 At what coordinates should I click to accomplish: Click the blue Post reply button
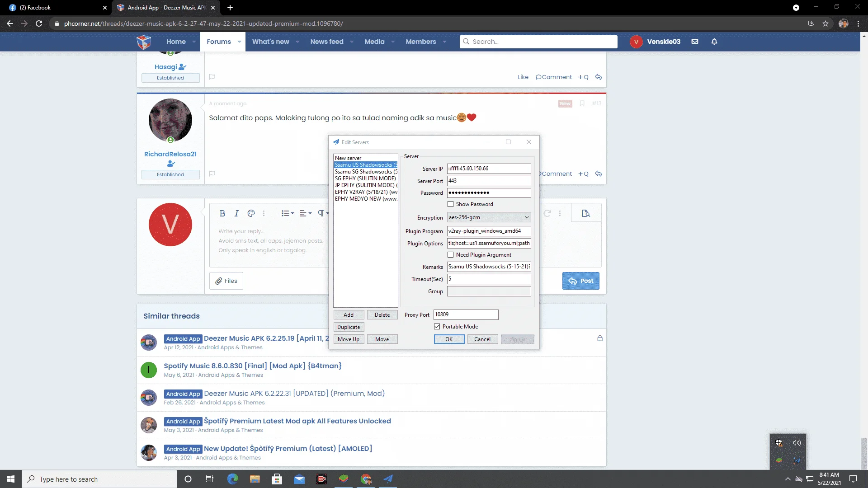click(x=580, y=281)
